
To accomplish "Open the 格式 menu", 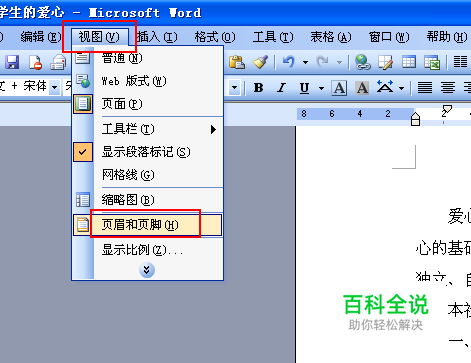I will click(215, 37).
